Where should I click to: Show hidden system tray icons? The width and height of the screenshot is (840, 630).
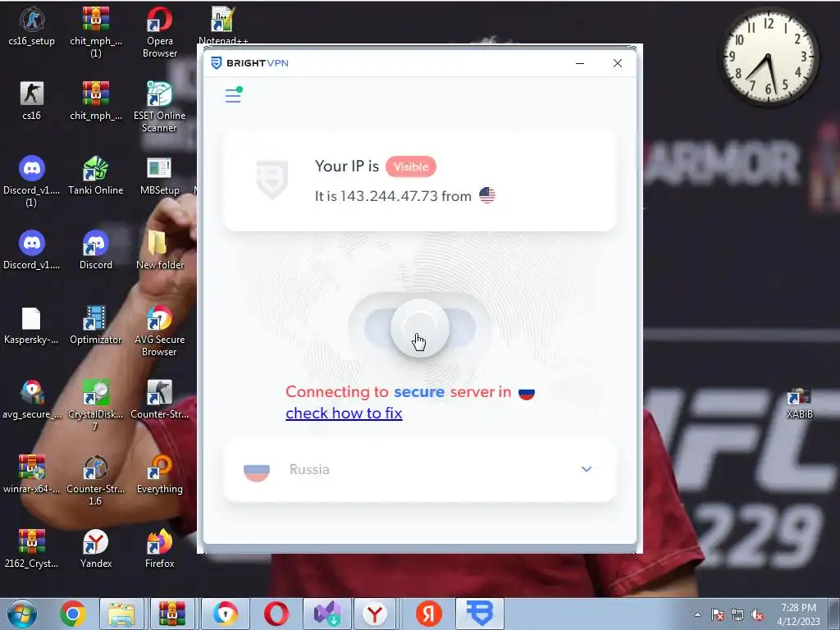(x=697, y=614)
